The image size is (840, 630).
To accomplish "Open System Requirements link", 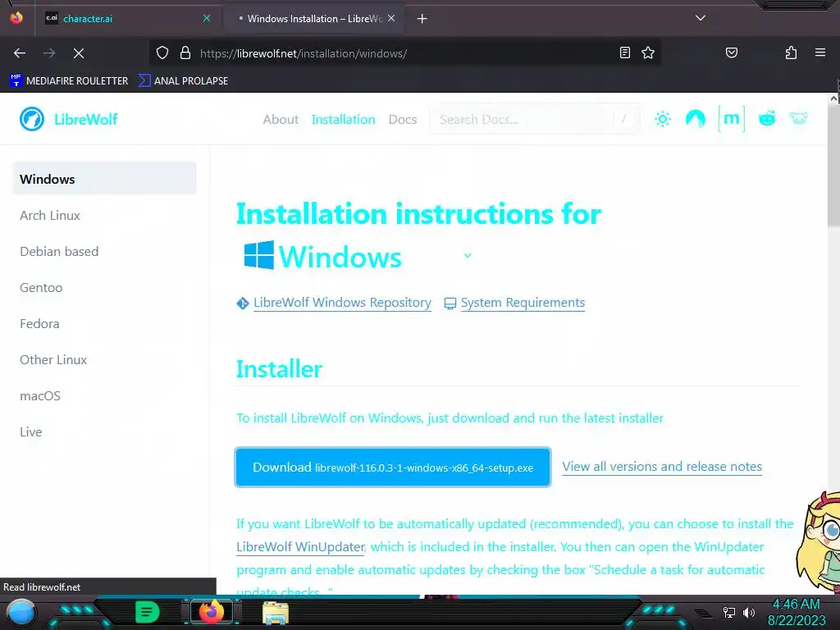I will pyautogui.click(x=523, y=303).
